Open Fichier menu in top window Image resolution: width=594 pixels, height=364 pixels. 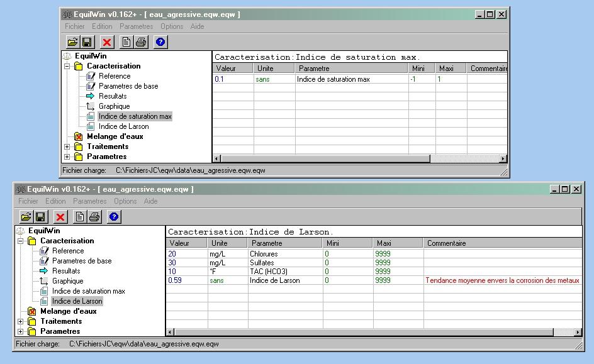pos(75,26)
